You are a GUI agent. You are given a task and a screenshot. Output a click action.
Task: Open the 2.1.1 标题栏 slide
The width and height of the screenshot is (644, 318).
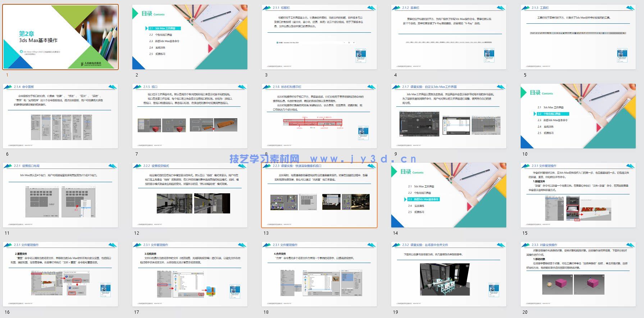pos(319,37)
